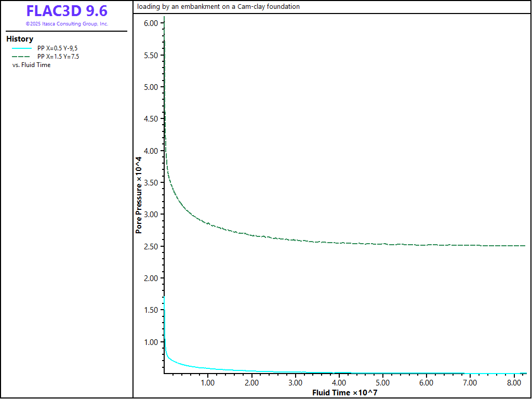Click the FLAC3D 9.6 logo title
This screenshot has height=399, width=532.
tap(66, 11)
